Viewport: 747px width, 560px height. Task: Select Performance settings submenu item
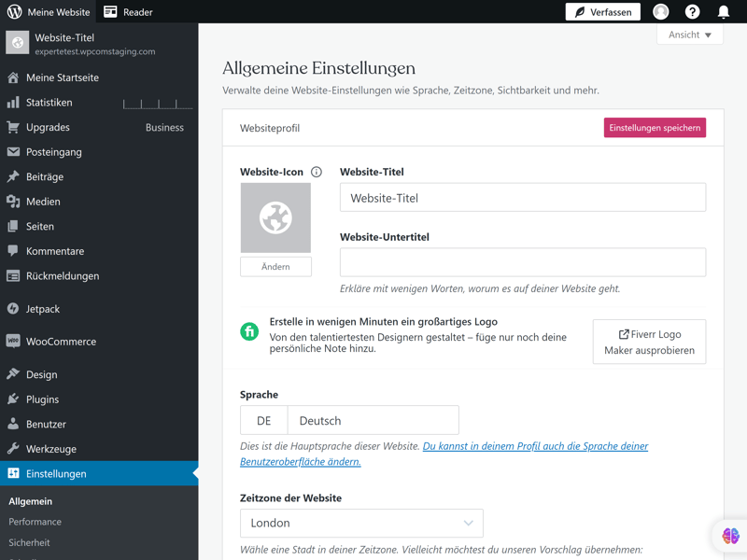click(35, 522)
